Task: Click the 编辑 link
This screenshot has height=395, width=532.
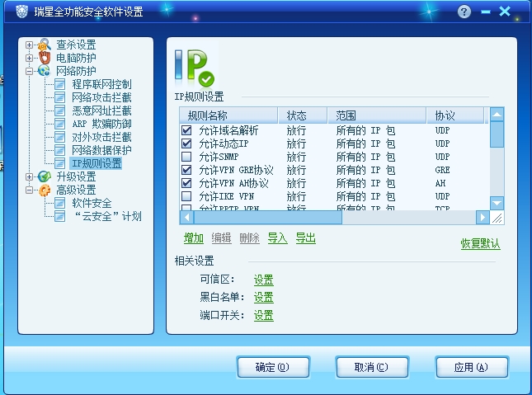Action: coord(222,238)
